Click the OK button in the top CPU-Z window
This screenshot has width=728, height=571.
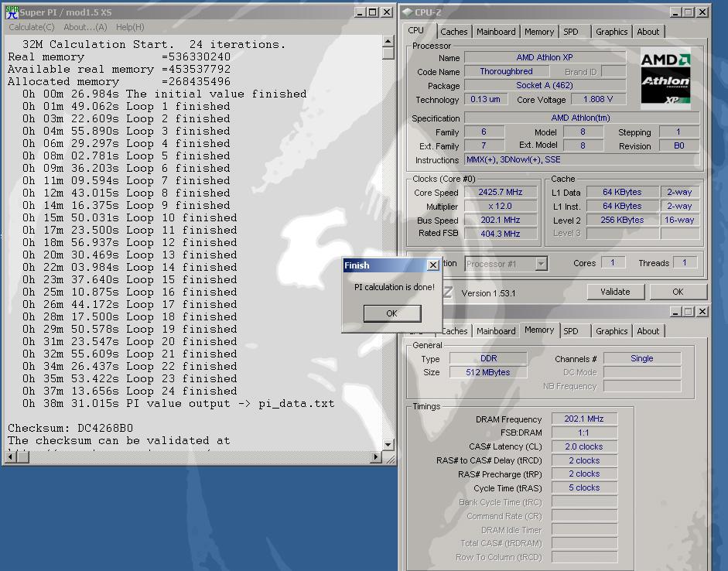click(678, 292)
